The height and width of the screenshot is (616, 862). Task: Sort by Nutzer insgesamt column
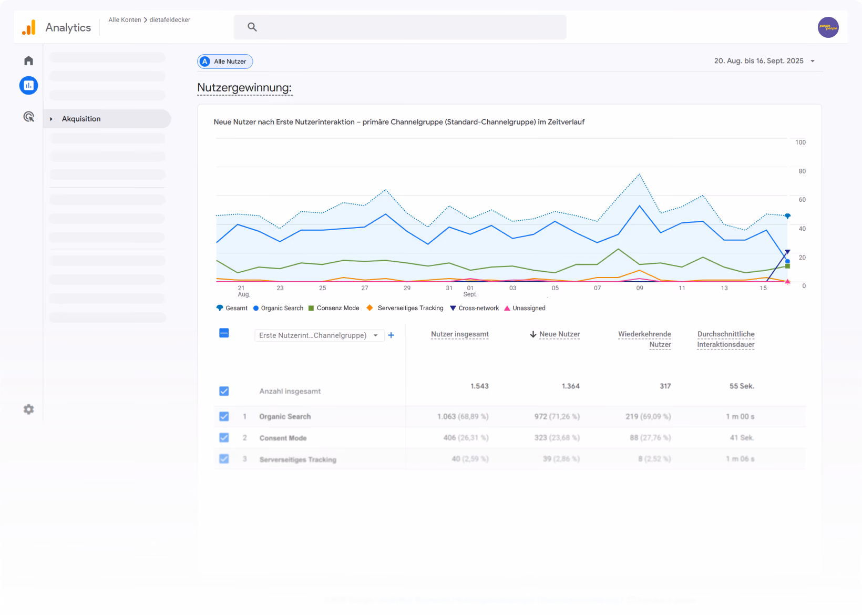(x=459, y=334)
